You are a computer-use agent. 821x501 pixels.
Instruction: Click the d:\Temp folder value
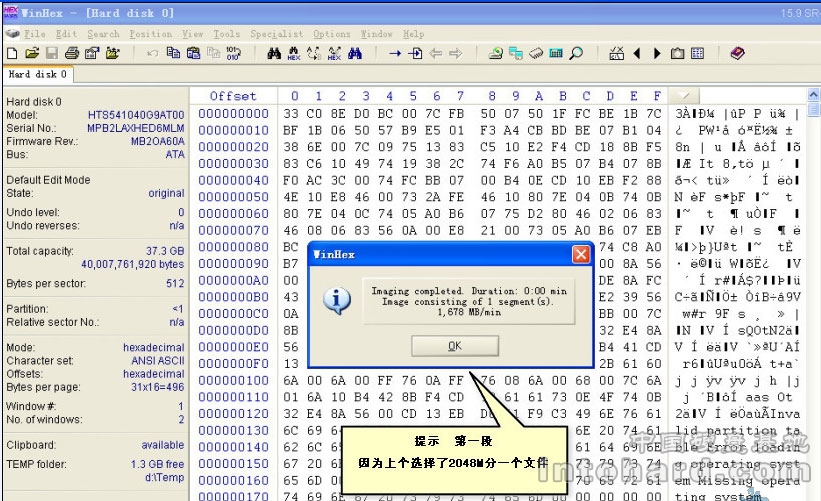click(x=164, y=477)
